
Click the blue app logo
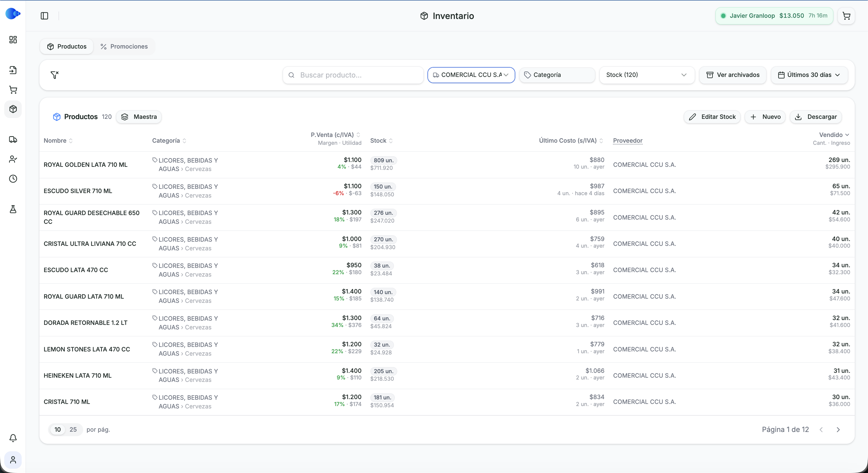point(13,14)
